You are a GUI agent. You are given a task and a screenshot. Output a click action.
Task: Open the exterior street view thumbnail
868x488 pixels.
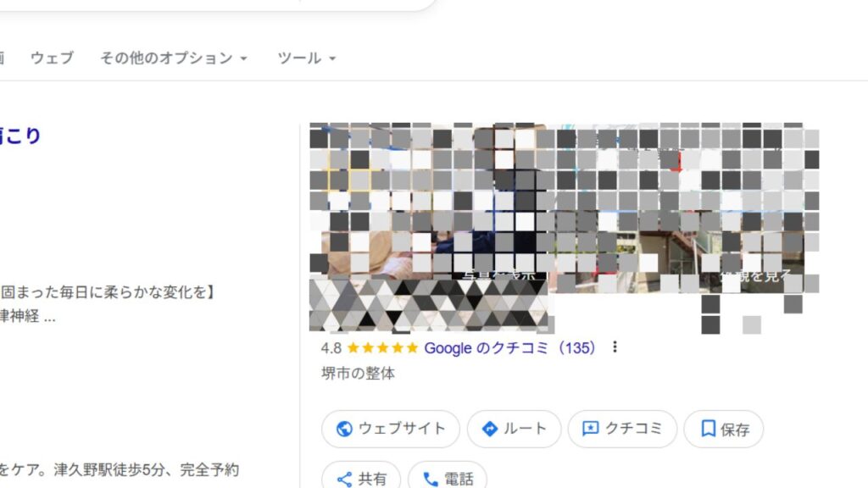click(x=684, y=208)
